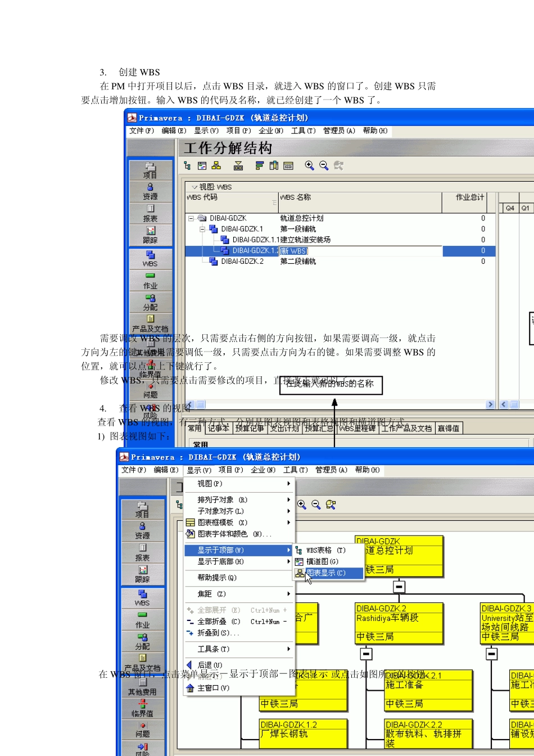Open 作业 sidebar button in upper window
The image size is (534, 756).
tap(150, 280)
